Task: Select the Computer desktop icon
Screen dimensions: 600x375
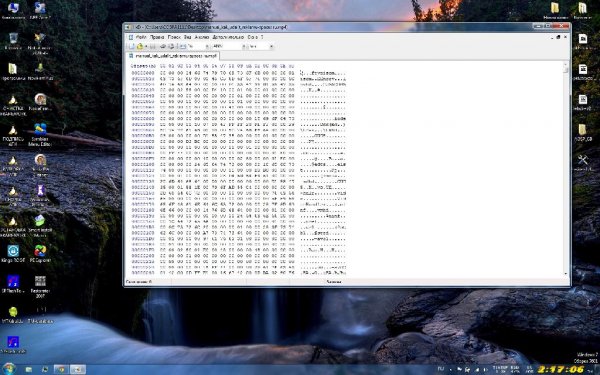Action: 13,10
